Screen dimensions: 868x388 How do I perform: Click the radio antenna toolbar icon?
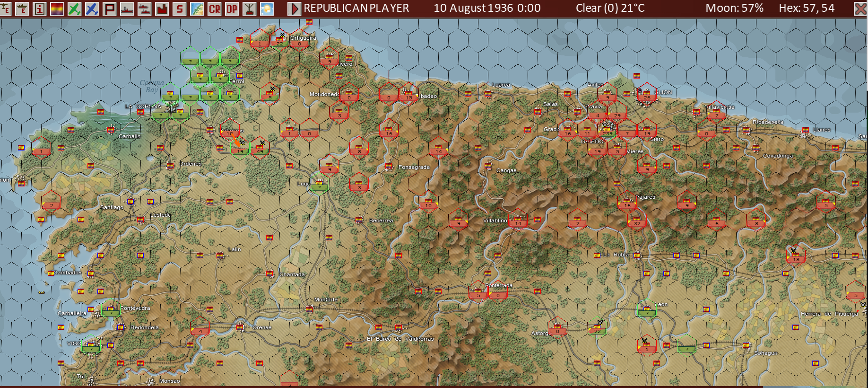point(250,9)
